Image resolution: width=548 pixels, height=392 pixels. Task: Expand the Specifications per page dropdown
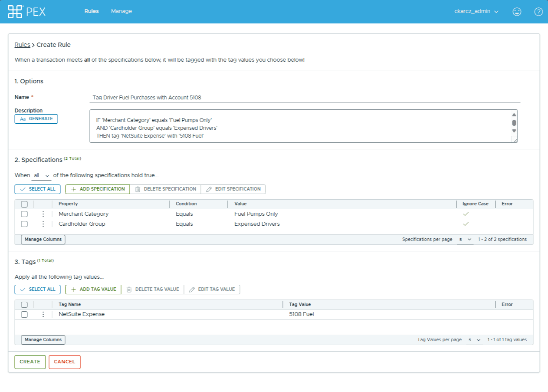point(465,240)
